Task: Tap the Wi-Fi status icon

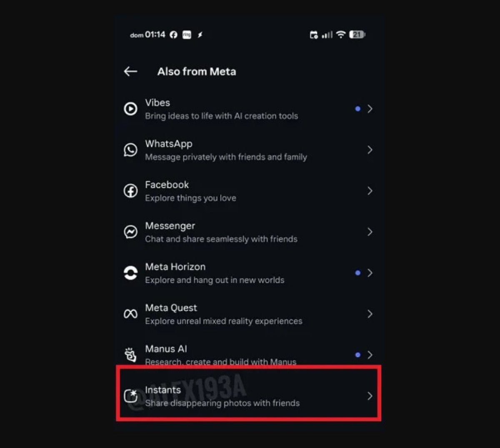Action: (x=341, y=35)
